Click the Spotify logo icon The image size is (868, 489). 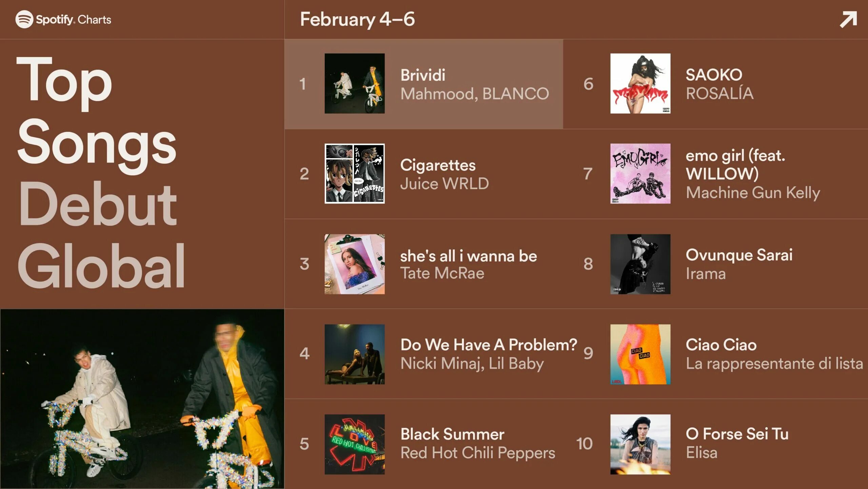[x=24, y=19]
